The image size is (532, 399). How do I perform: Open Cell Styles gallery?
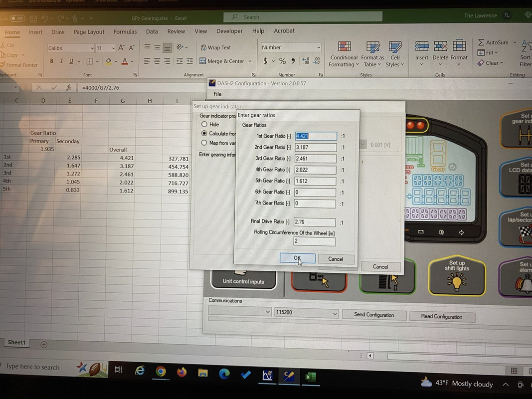(x=395, y=54)
